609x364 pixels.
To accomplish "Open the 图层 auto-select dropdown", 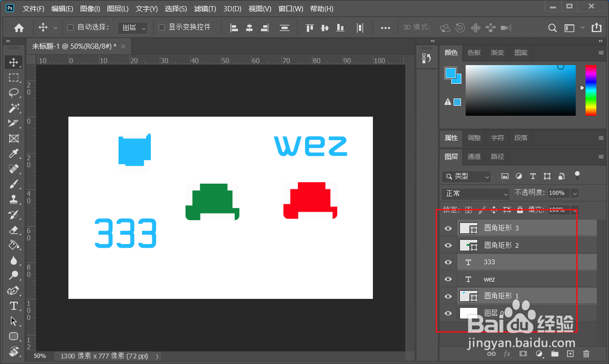I will click(x=133, y=28).
